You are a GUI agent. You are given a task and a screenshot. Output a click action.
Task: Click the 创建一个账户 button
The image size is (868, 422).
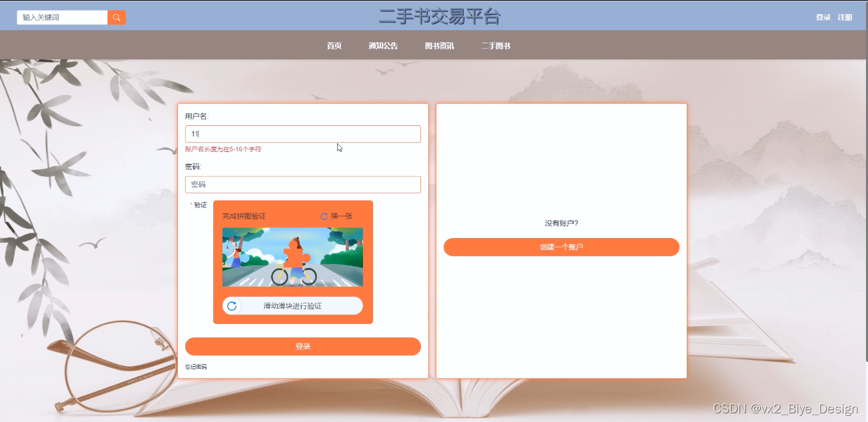point(562,247)
